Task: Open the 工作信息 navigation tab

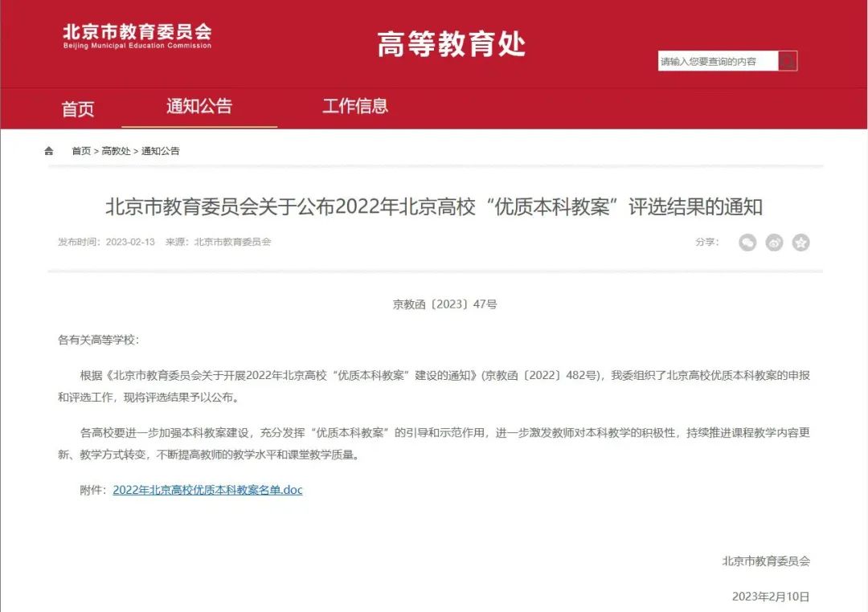Action: (355, 106)
